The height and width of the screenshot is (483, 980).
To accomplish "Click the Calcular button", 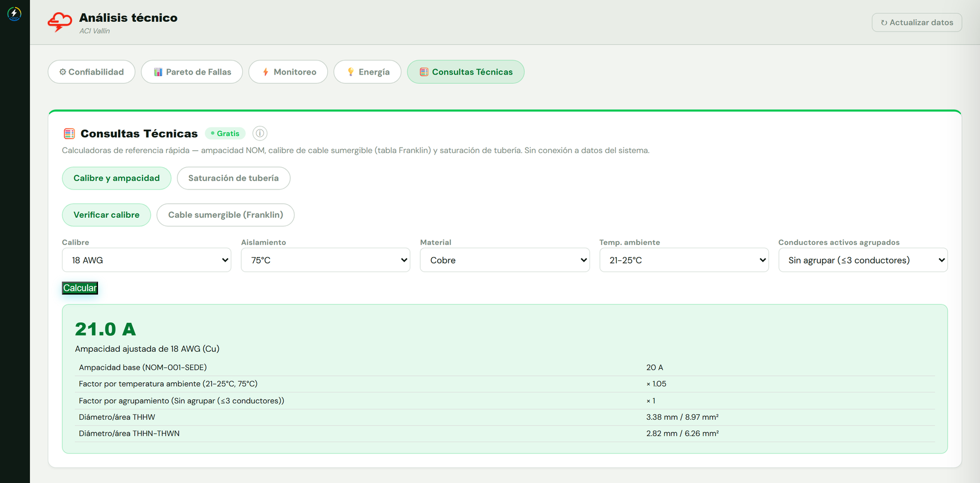I will point(80,288).
